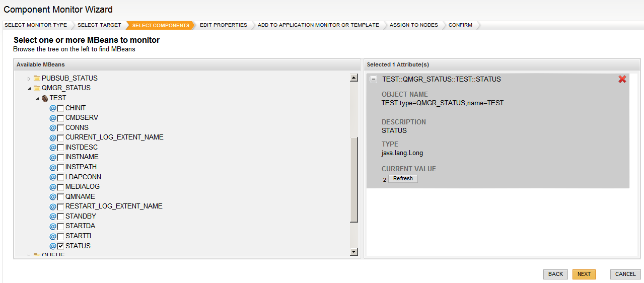Expand the PUBSUB_STATUS tree node
This screenshot has height=283, width=644.
tap(29, 79)
